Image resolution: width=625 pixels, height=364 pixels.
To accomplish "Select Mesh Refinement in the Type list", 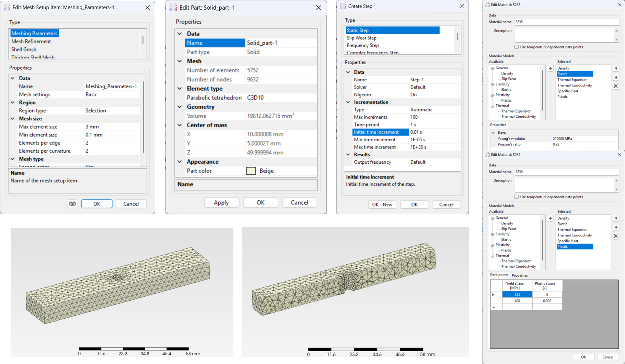I will [31, 42].
